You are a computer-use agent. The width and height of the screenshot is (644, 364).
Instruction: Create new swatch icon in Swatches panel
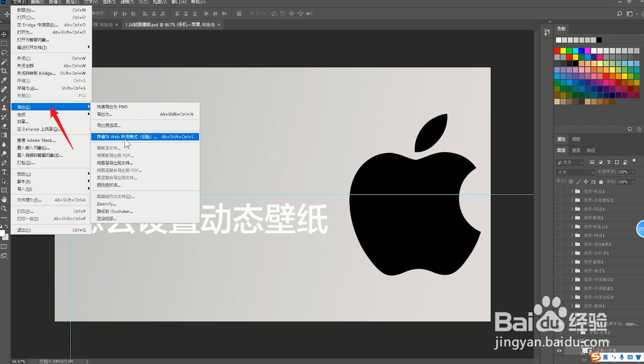(629, 129)
